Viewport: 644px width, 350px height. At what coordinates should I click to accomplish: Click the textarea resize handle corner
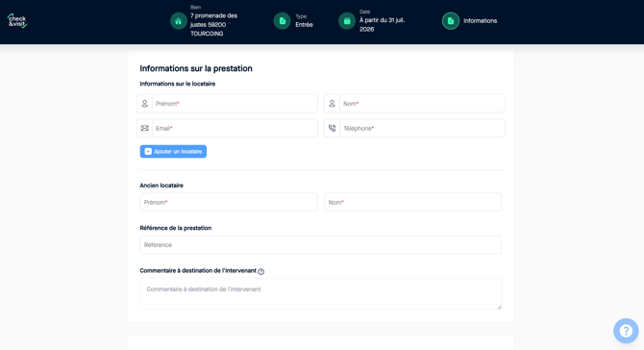499,307
